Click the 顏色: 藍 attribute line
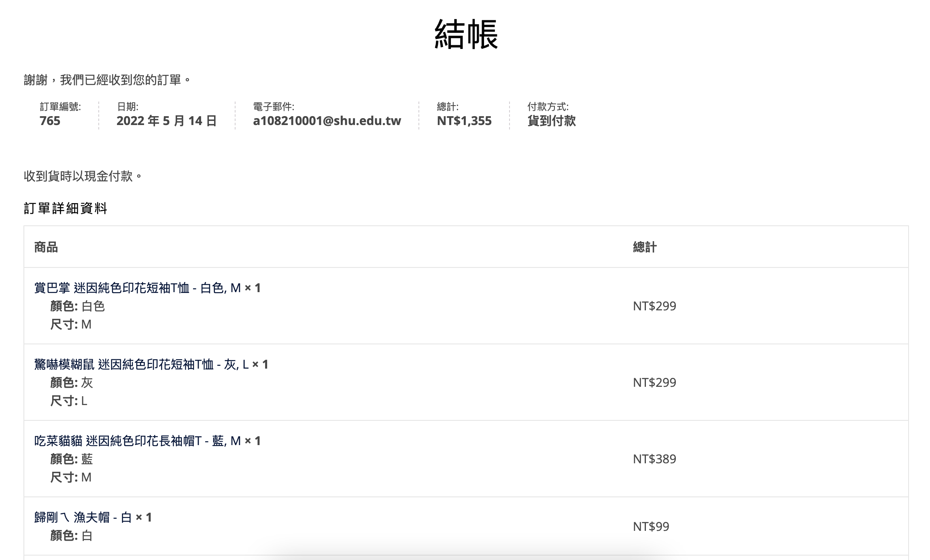The width and height of the screenshot is (930, 560). coord(72,459)
